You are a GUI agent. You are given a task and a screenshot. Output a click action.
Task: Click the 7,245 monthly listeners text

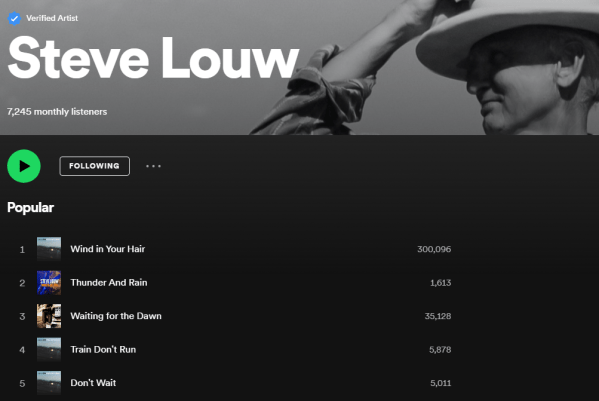pyautogui.click(x=57, y=112)
